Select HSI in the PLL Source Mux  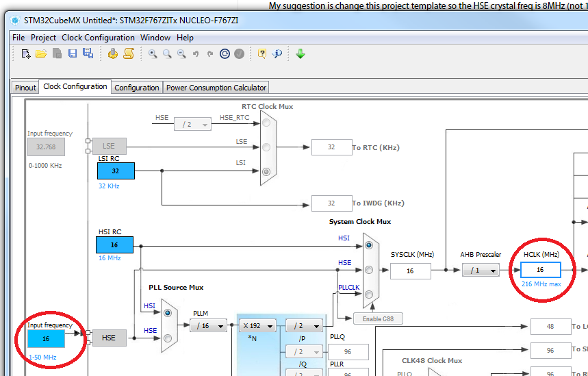pos(168,312)
